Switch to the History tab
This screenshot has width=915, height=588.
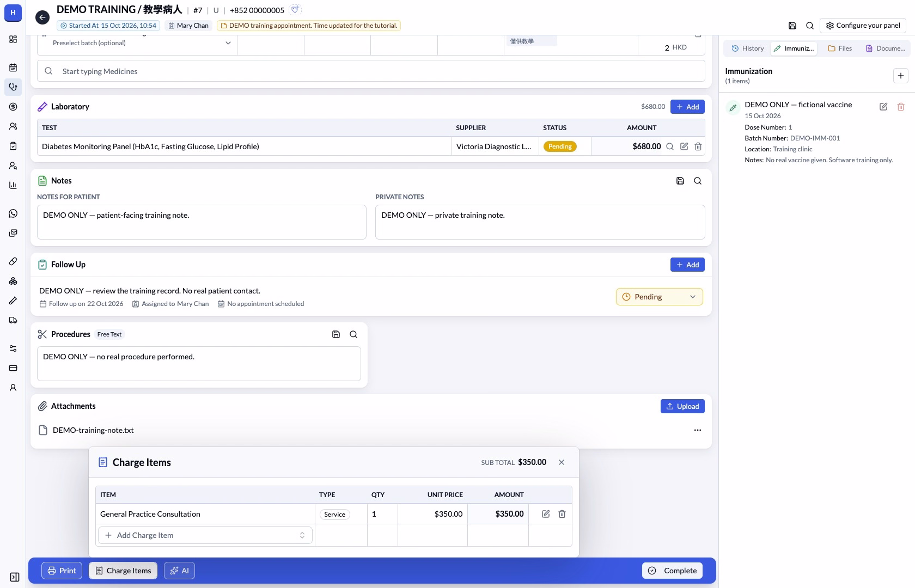(x=747, y=48)
